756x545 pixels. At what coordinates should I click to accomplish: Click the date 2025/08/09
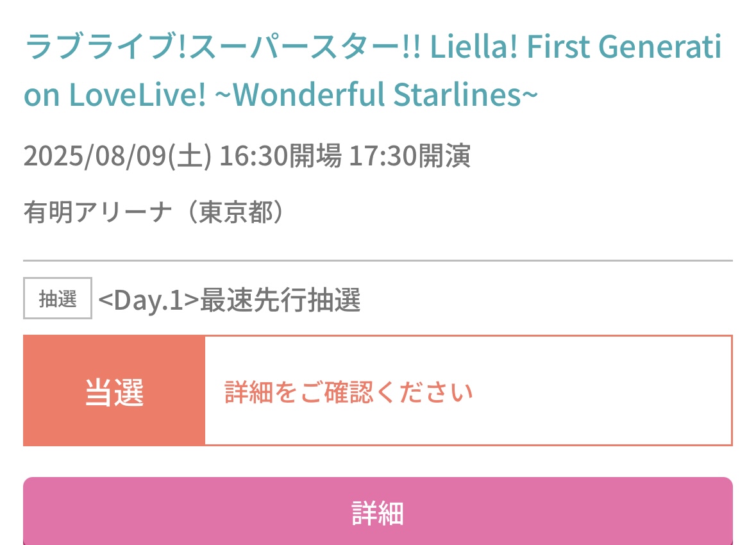tap(94, 156)
